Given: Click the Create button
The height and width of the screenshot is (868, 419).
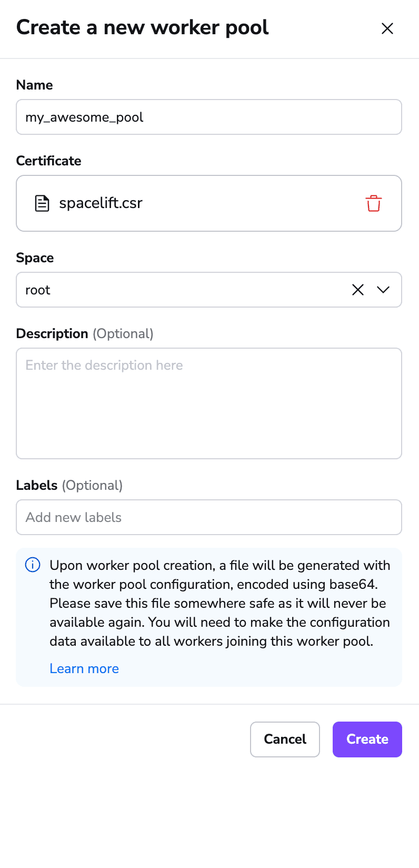Looking at the screenshot, I should point(367,739).
